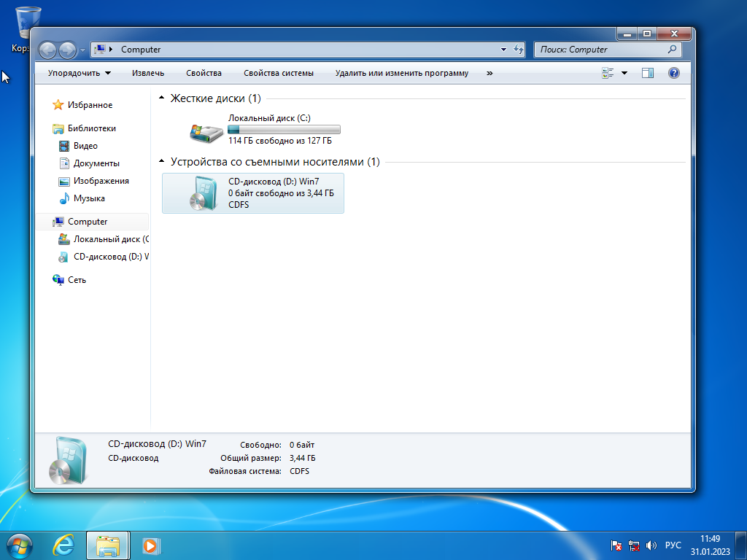The width and height of the screenshot is (747, 560).
Task: Click the Свойства toolbar button
Action: coord(204,73)
